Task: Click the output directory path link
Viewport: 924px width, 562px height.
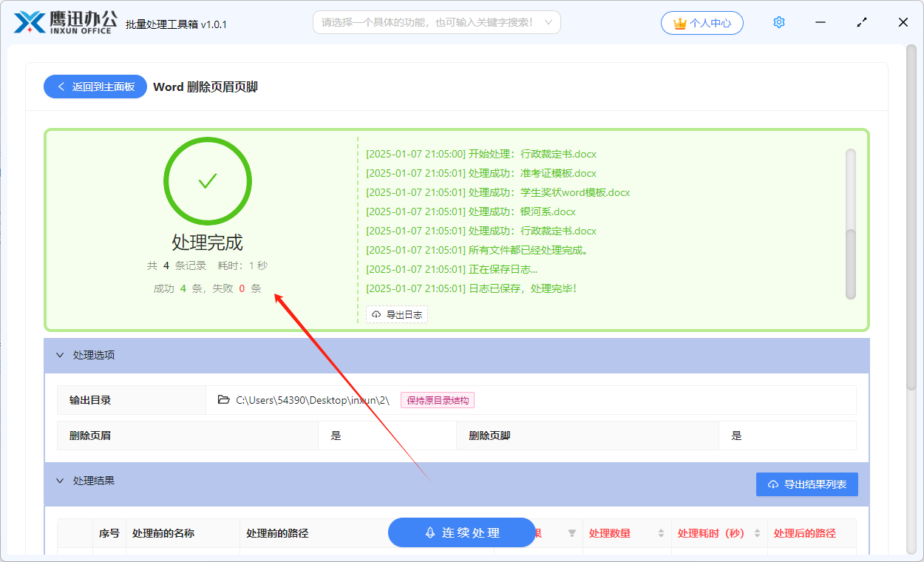Action: (310, 399)
